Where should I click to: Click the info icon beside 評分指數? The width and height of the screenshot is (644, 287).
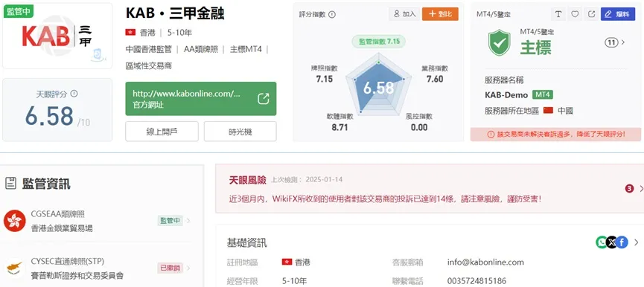(332, 14)
